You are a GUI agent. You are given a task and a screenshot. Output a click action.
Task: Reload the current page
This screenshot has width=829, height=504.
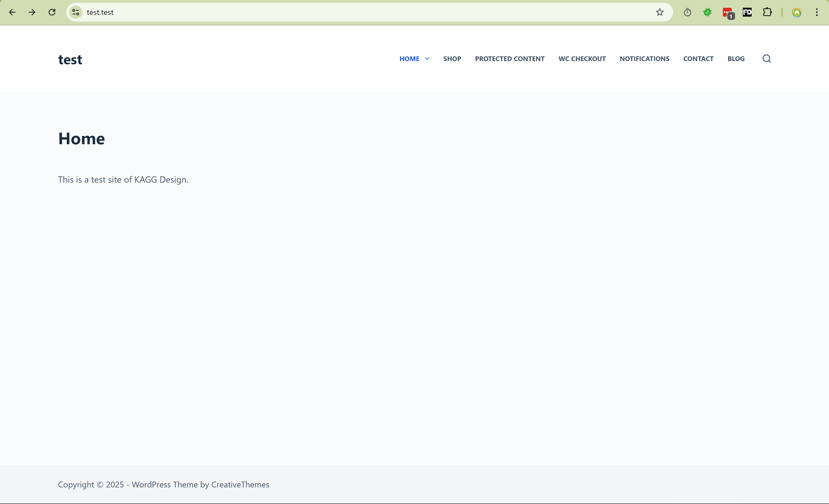(52, 12)
